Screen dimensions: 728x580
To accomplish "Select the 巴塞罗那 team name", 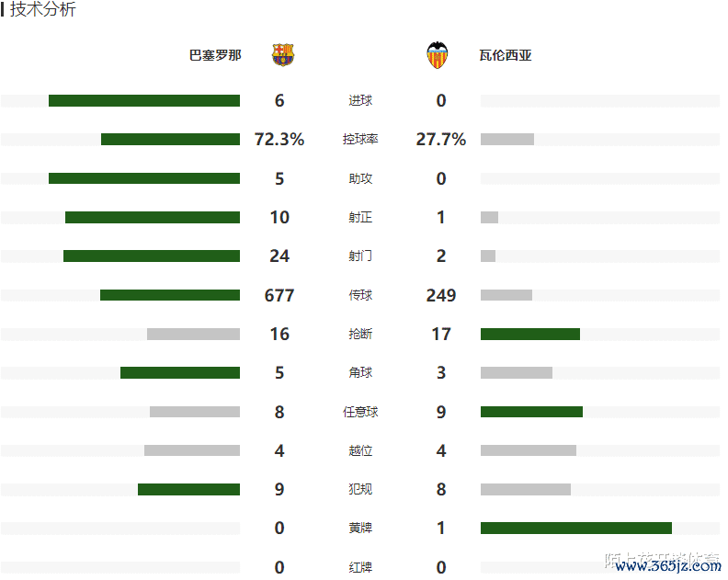I will coord(215,55).
